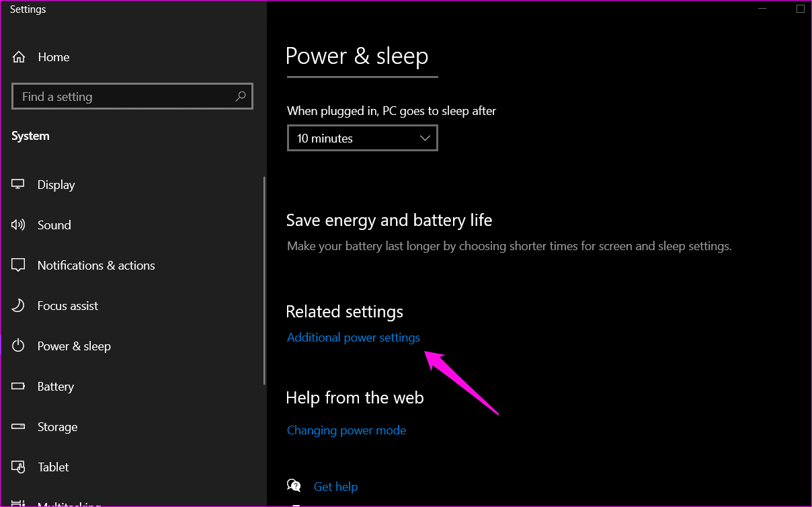Click the 'Make your battery last longer' text
812x507 pixels.
[x=510, y=246]
